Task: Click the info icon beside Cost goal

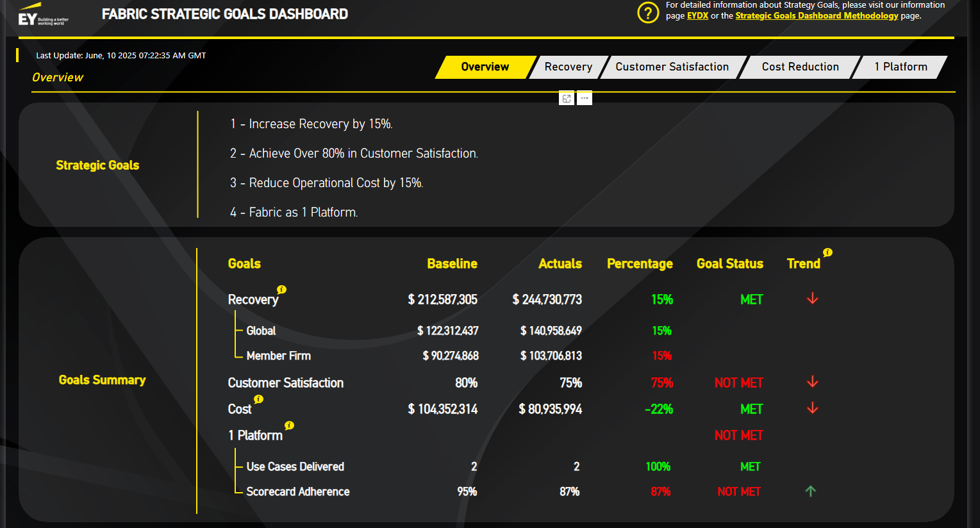Action: (x=258, y=399)
